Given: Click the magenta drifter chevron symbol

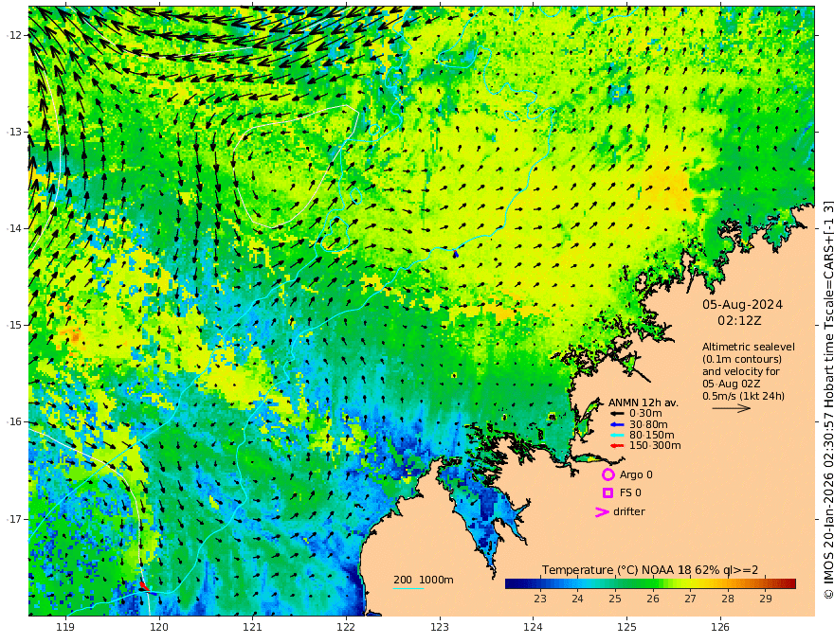Looking at the screenshot, I should pos(602,512).
